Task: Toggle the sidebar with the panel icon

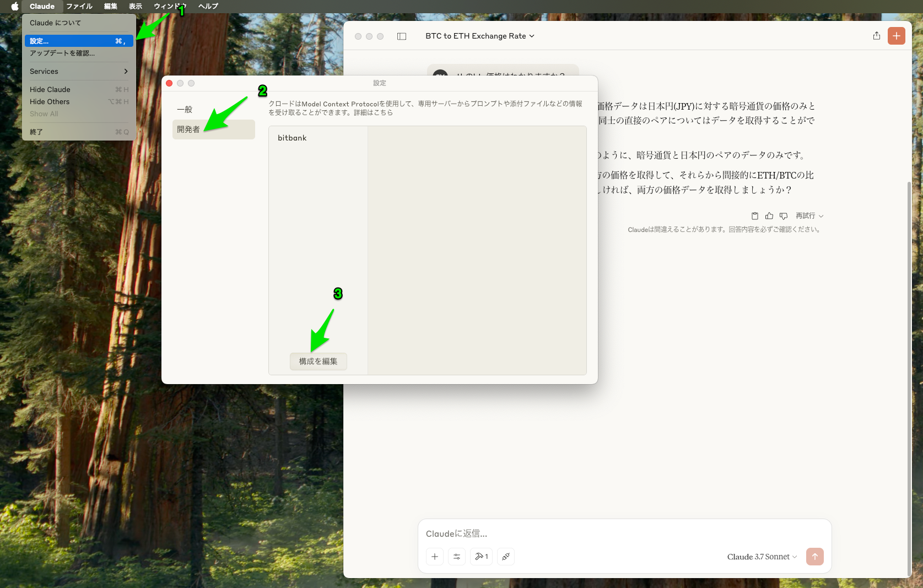Action: point(401,36)
